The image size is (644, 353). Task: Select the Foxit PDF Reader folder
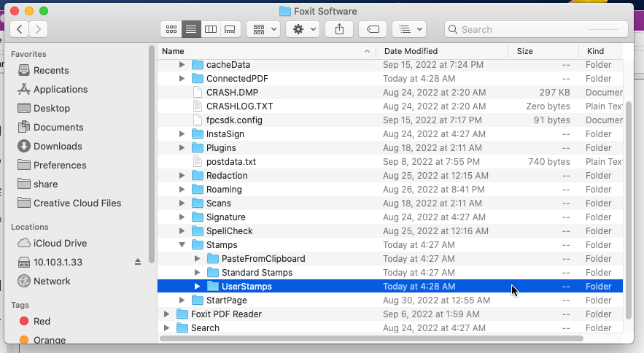click(390, 314)
